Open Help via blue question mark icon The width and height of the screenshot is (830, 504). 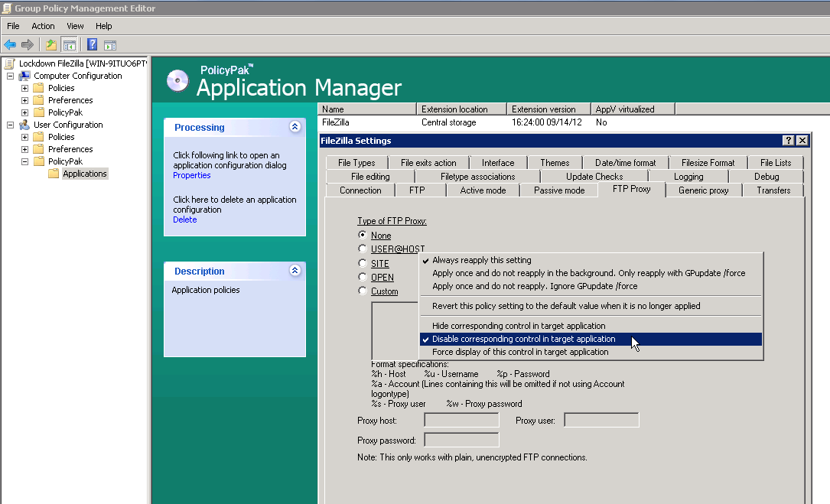pos(92,45)
